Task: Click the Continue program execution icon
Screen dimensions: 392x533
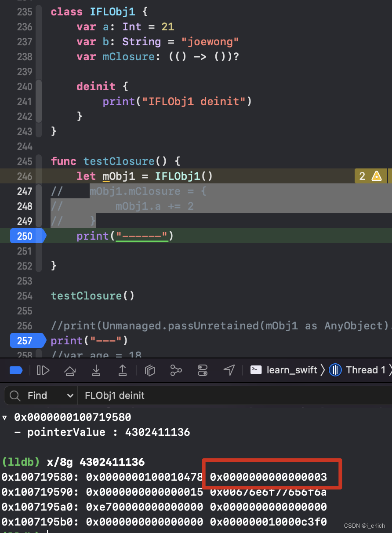Action: tap(43, 370)
